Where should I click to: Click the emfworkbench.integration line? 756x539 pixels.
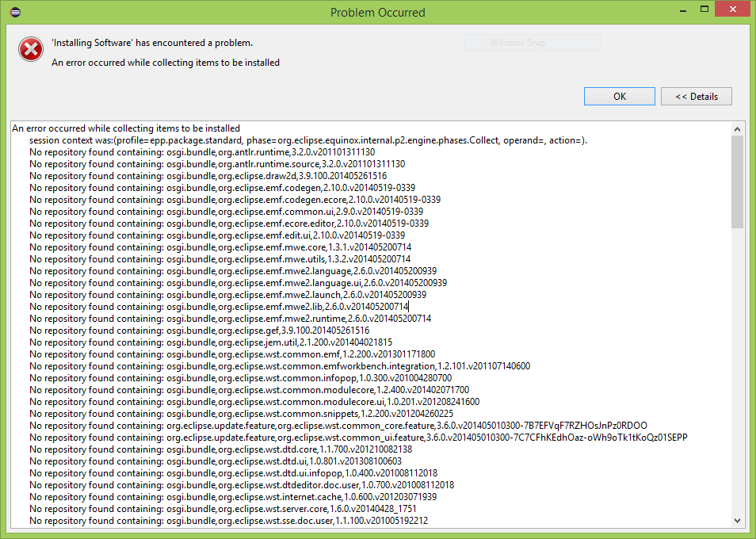tap(280, 366)
